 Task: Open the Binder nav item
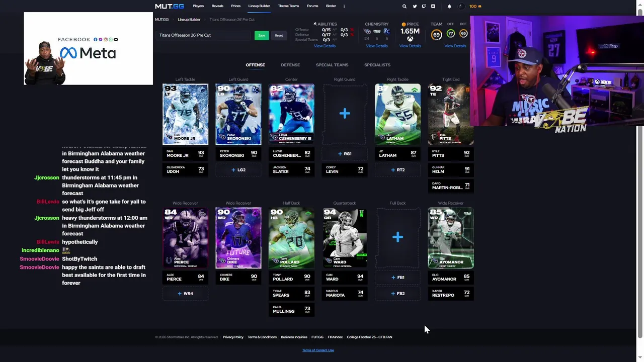(x=331, y=6)
